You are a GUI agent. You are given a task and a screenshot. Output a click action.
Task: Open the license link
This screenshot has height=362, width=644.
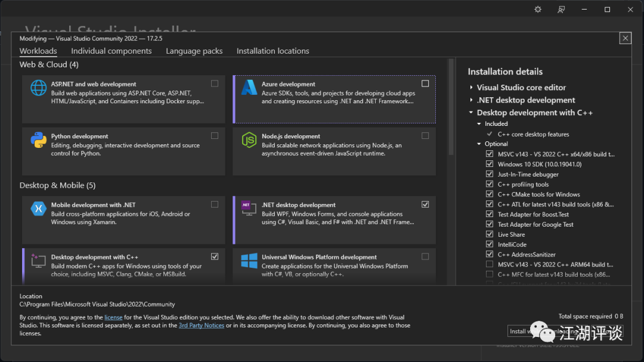point(113,317)
